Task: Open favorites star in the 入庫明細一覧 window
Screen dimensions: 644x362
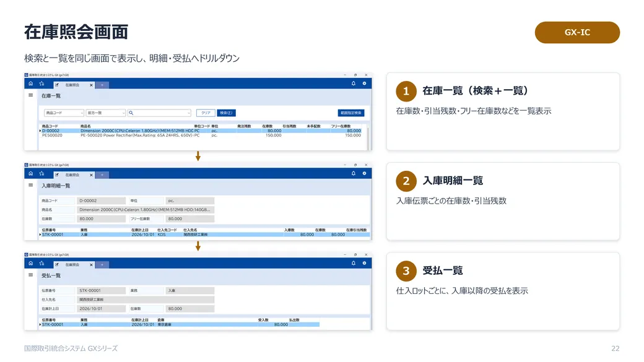Action: (x=42, y=174)
